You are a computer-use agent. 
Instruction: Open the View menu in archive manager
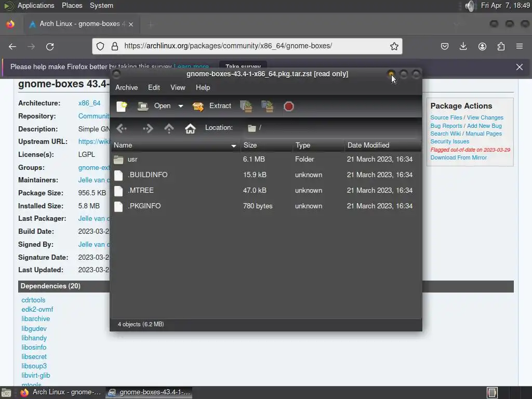coord(178,87)
